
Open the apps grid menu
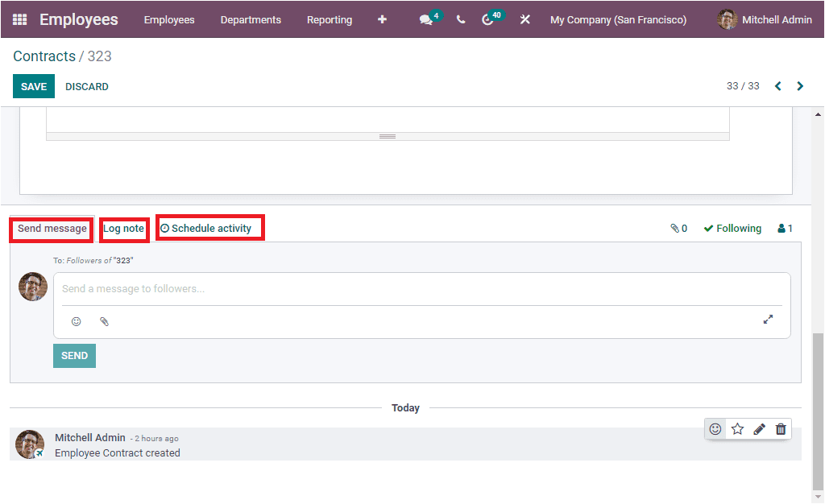point(18,19)
